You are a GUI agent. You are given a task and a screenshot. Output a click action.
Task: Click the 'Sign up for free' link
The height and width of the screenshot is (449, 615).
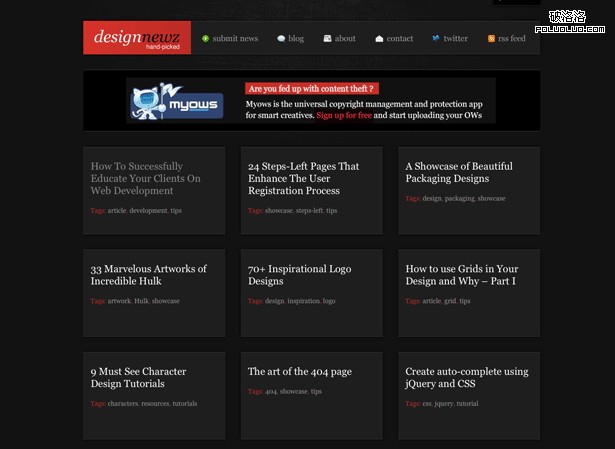coord(344,115)
